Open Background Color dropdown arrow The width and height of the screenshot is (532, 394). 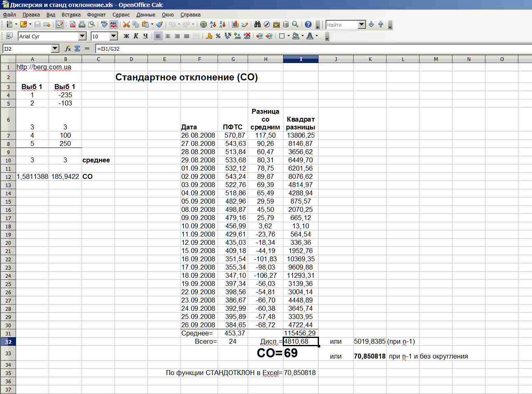(x=302, y=36)
